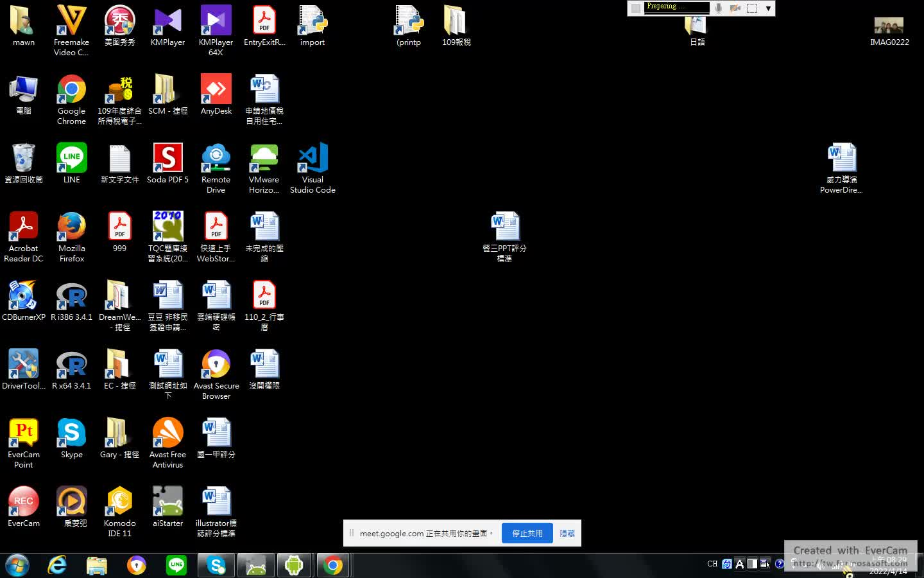The width and height of the screenshot is (924, 578).
Task: Hide the sharing bar via 隱藏
Action: coord(567,533)
